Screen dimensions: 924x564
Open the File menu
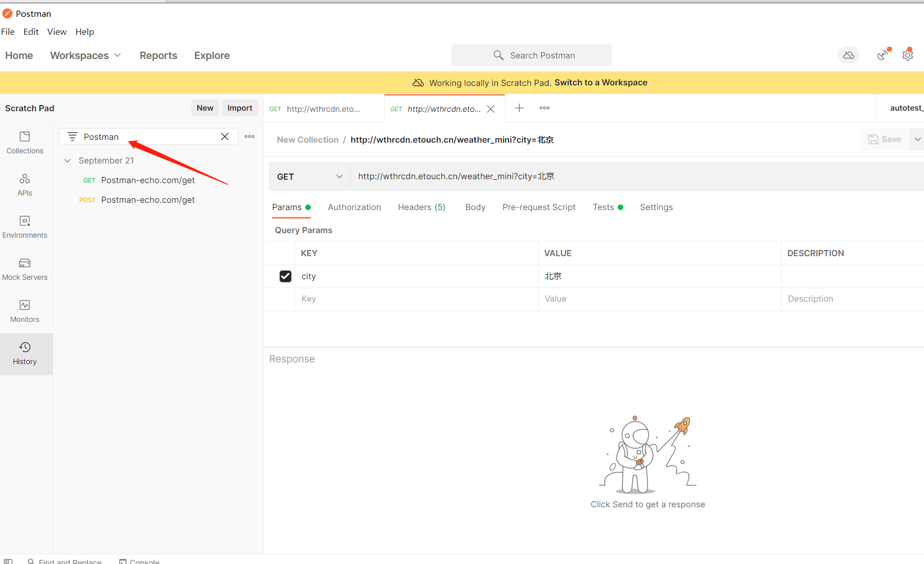click(x=8, y=31)
